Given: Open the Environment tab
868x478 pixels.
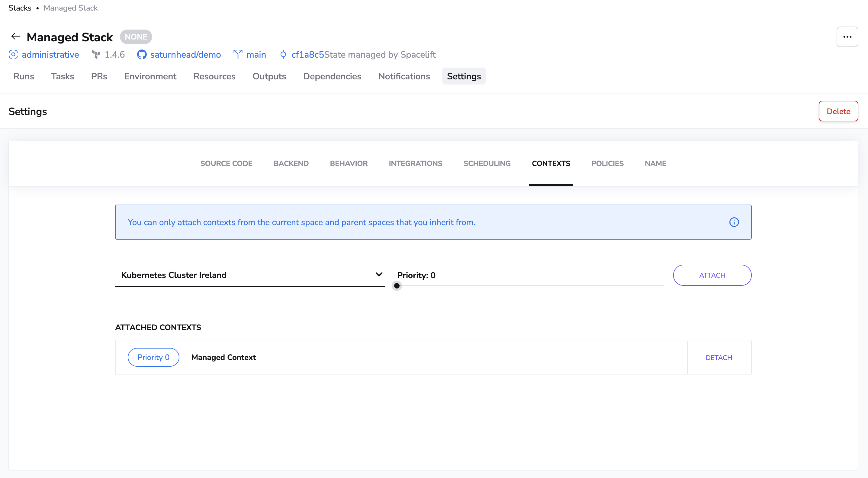Looking at the screenshot, I should point(150,76).
